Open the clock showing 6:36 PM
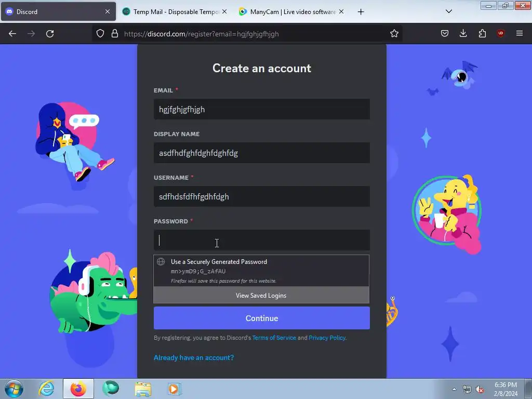Screen dimensions: 532x399 (x=506, y=389)
